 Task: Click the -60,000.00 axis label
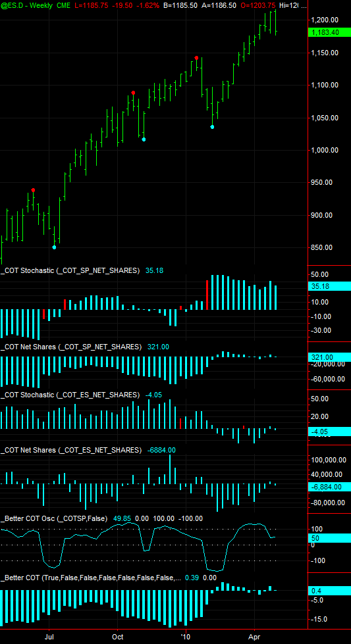(327, 379)
